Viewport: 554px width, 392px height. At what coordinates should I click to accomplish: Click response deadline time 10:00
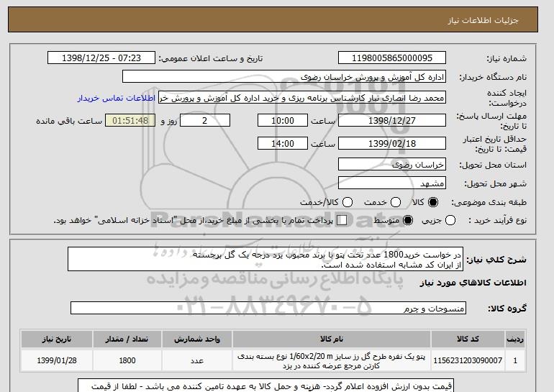pyautogui.click(x=283, y=120)
